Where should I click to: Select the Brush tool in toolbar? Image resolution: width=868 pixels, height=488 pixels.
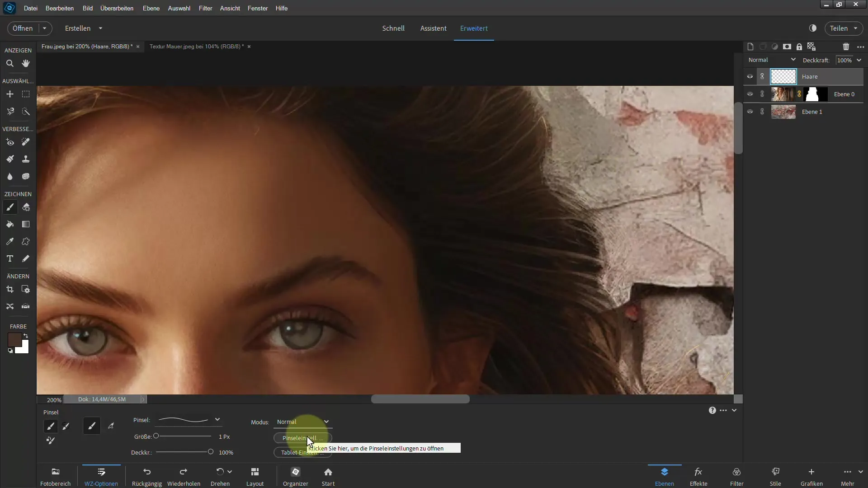tap(10, 207)
